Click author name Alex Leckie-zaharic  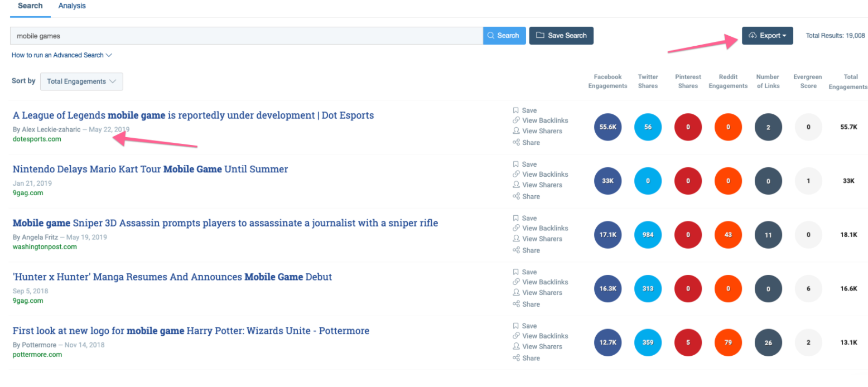coord(51,129)
